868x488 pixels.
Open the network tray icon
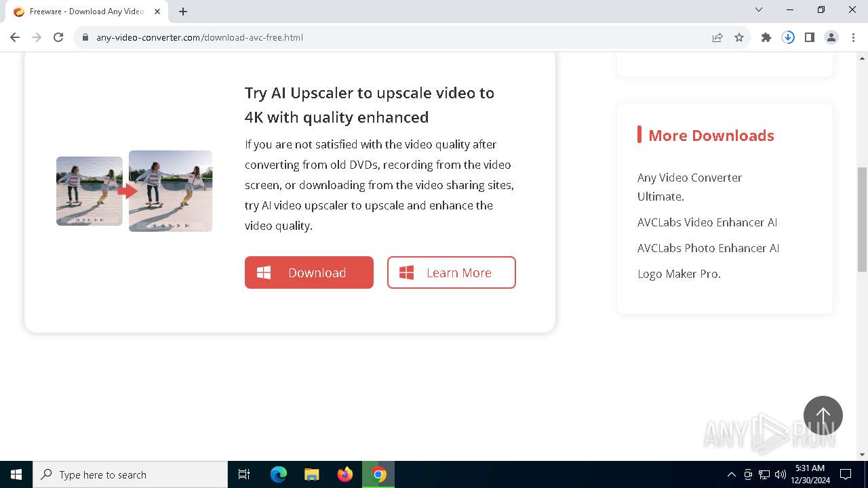tap(764, 474)
